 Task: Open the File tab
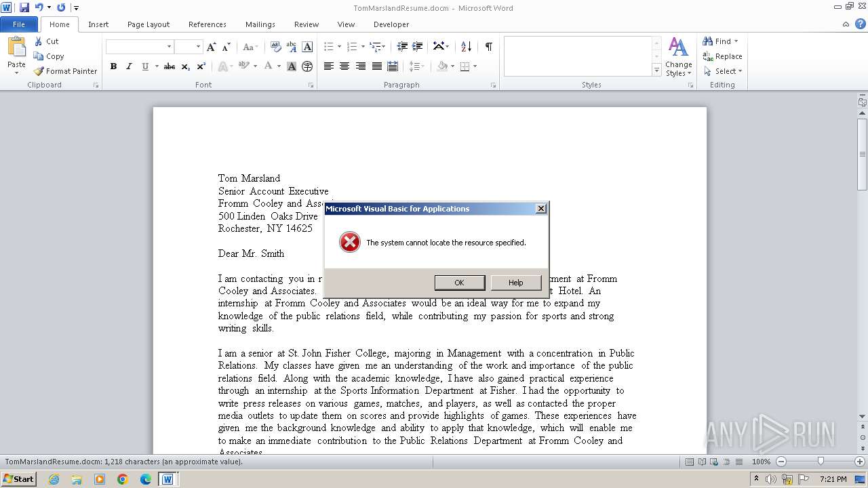click(x=19, y=24)
